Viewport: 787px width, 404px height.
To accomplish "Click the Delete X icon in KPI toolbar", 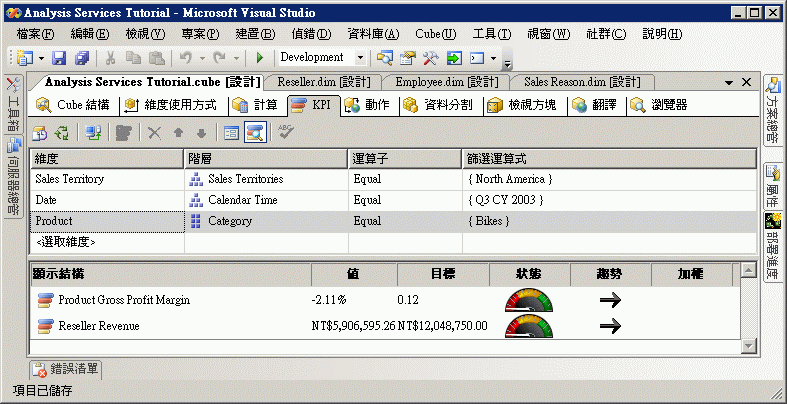I will pyautogui.click(x=154, y=133).
